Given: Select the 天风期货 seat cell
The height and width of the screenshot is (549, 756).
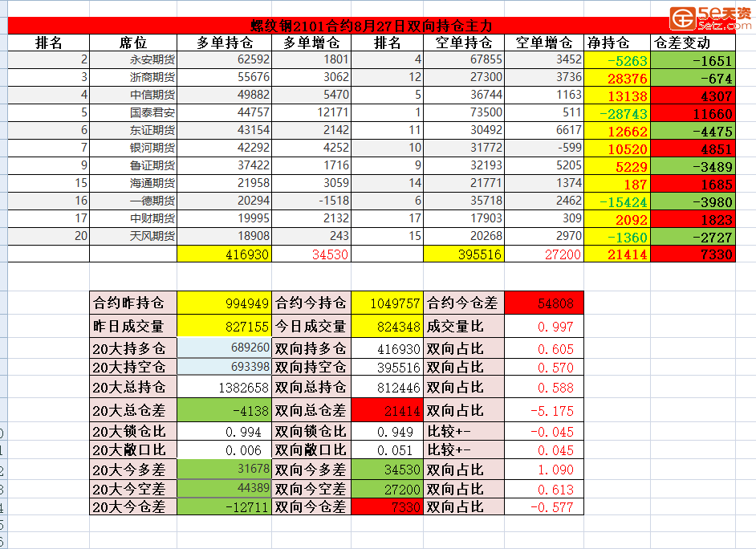Looking at the screenshot, I should coord(133,236).
